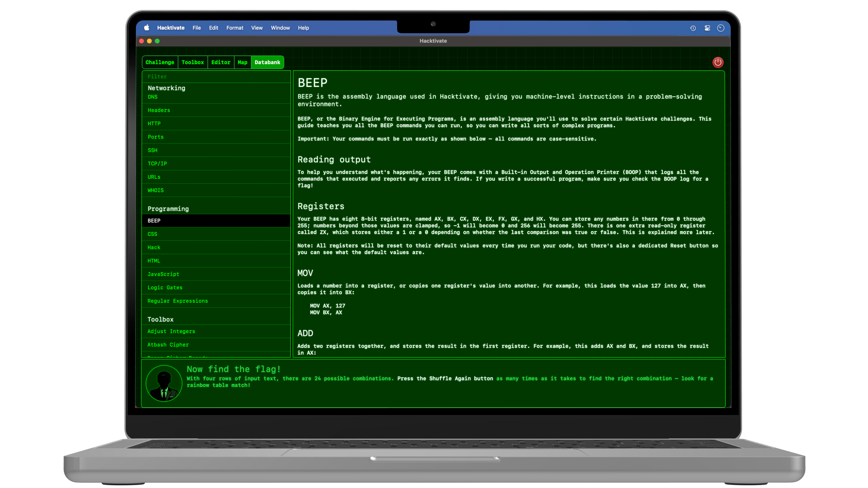Click the agent silhouette avatar
868x488 pixels.
(x=164, y=383)
